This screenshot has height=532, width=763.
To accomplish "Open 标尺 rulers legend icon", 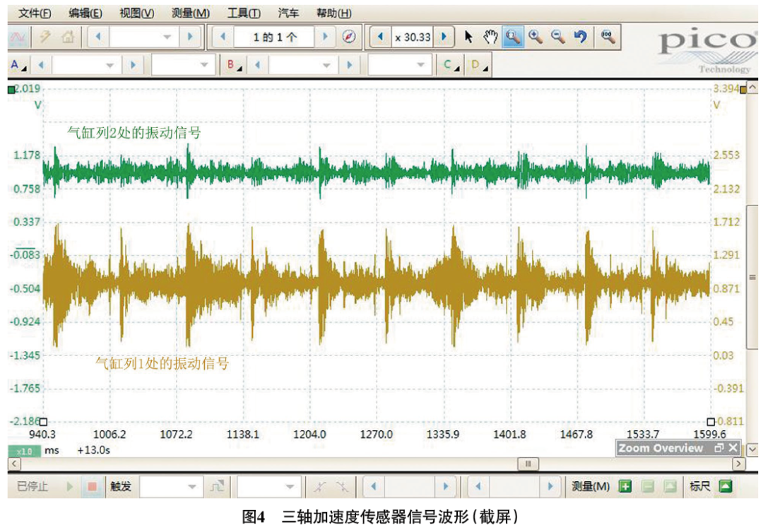I will pyautogui.click(x=726, y=486).
